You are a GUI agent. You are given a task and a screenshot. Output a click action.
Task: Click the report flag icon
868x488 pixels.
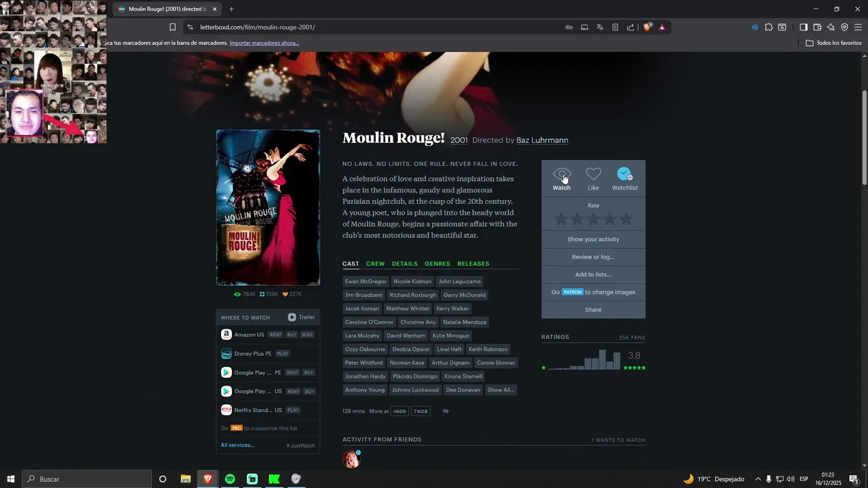click(446, 411)
